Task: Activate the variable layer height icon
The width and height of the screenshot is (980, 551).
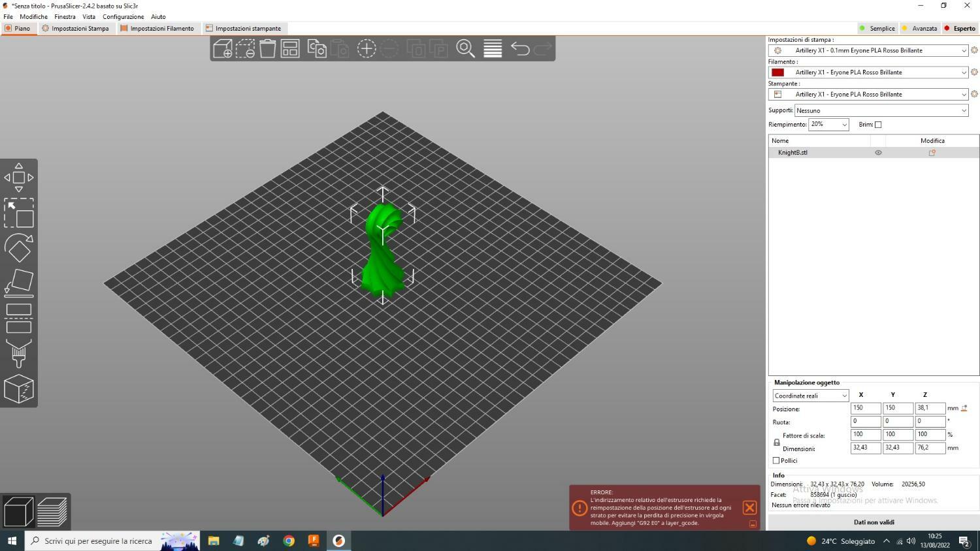Action: (x=493, y=48)
